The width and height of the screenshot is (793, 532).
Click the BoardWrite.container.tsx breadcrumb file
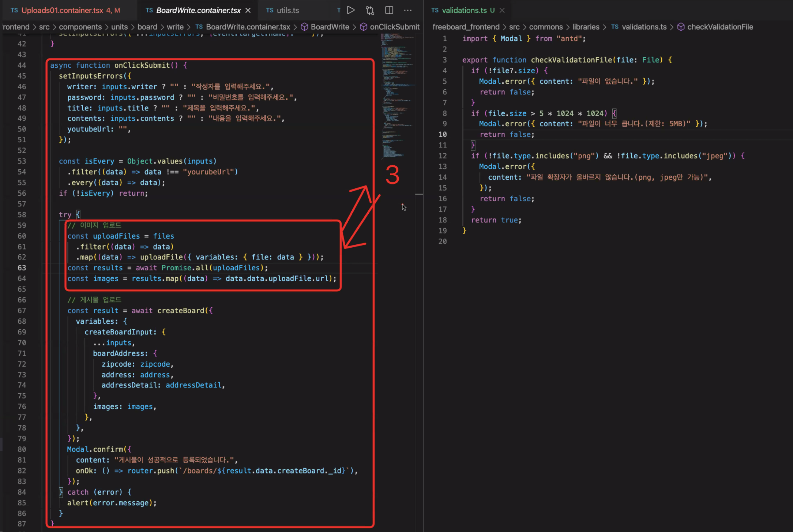[x=248, y=27]
